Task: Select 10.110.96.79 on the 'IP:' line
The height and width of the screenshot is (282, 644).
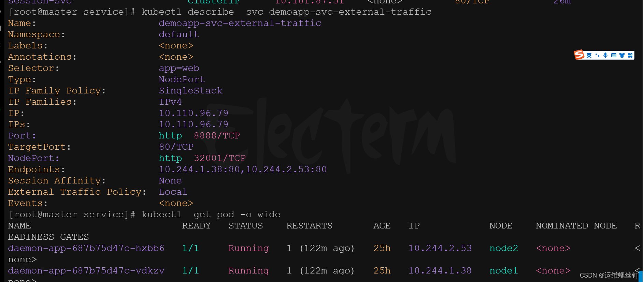Action: click(x=194, y=113)
